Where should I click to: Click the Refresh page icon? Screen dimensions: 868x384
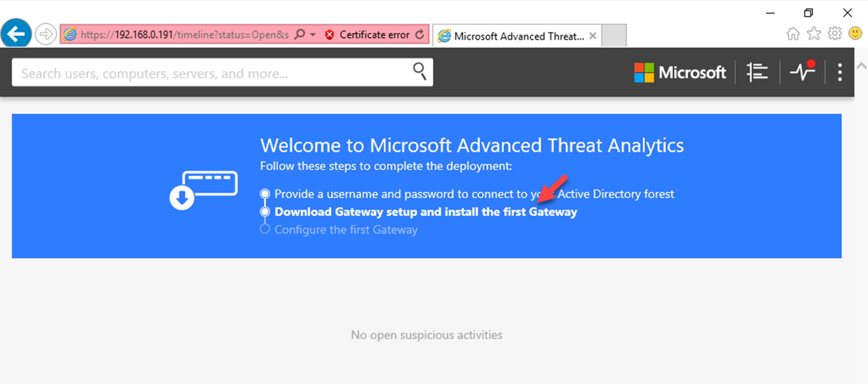pyautogui.click(x=420, y=34)
